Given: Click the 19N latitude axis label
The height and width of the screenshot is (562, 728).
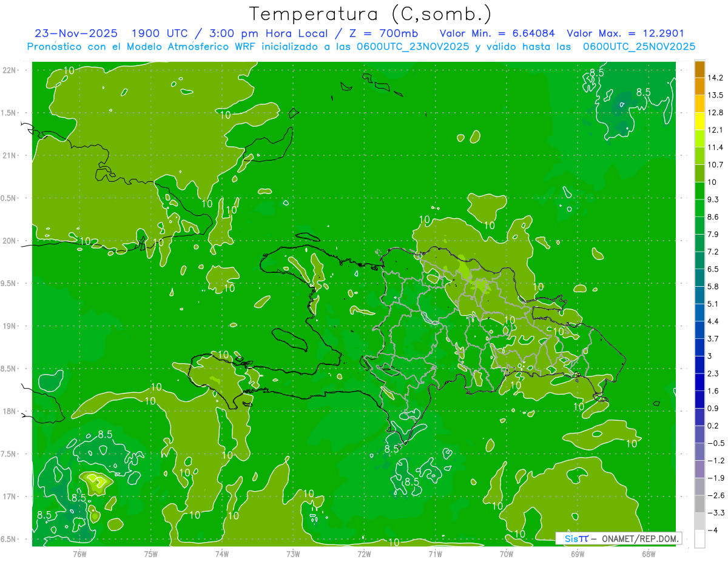Looking at the screenshot, I should [x=9, y=326].
